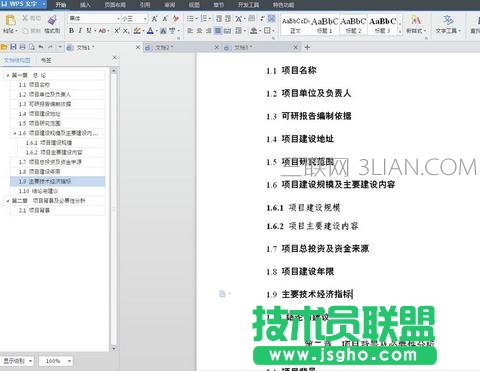Select the 标题 3 heading style
Screen dimensions: 480x371
[x=383, y=25]
